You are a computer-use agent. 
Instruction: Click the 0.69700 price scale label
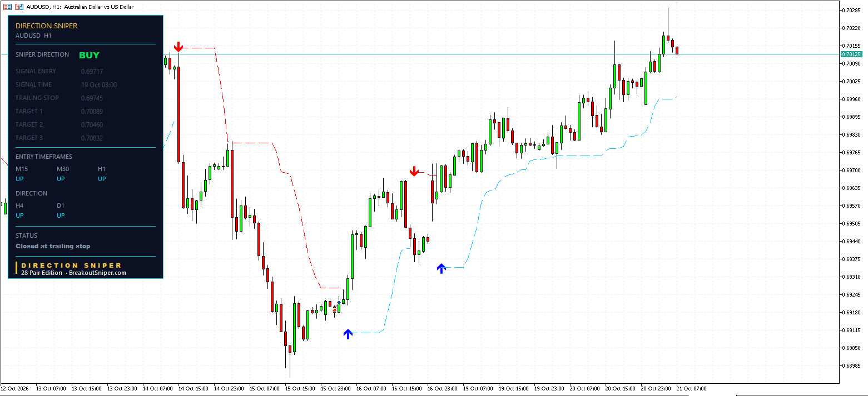(852, 170)
